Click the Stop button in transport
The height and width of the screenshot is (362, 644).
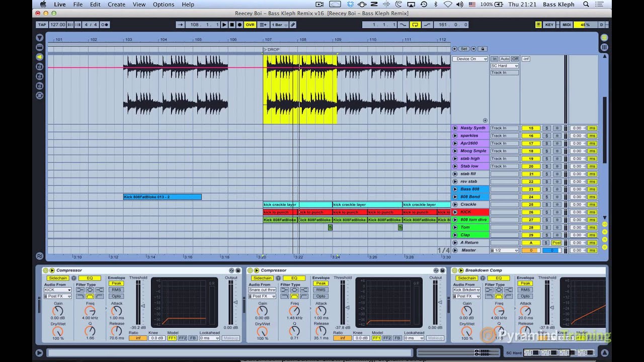click(x=232, y=25)
